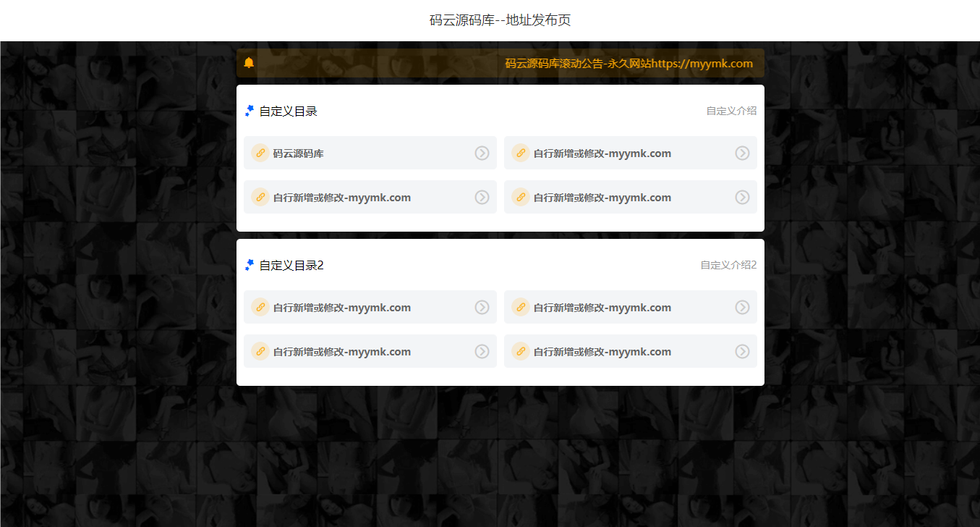The image size is (980, 527).
Task: Click the scrolling announcement banner
Action: pyautogui.click(x=500, y=63)
